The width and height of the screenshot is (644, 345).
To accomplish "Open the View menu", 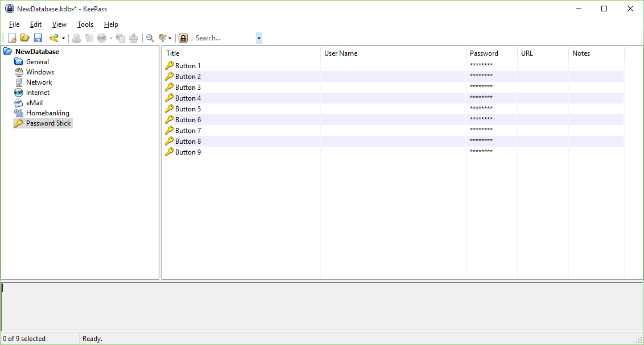I will (59, 24).
